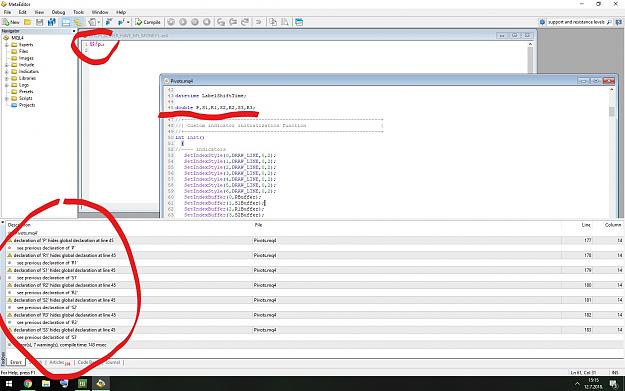Viewport: 625px width, 391px height.
Task: Switch to the Articles tab in Toolbox
Action: click(60, 363)
